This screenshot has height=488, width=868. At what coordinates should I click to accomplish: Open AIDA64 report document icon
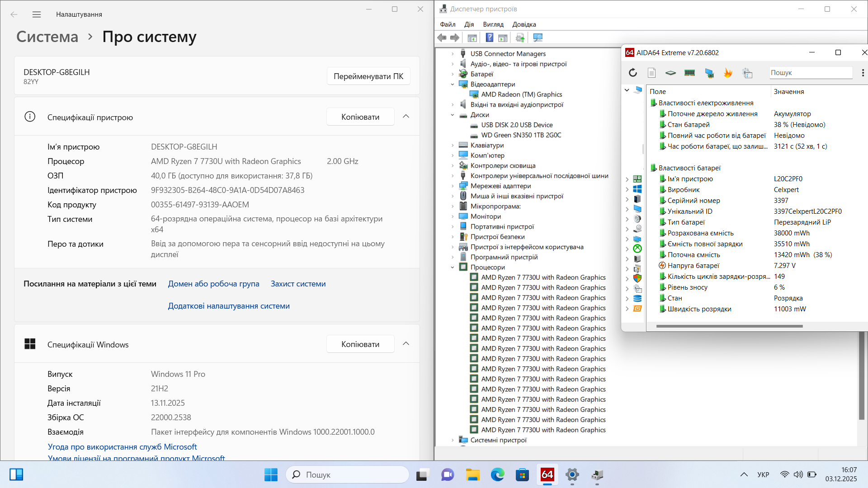(651, 73)
